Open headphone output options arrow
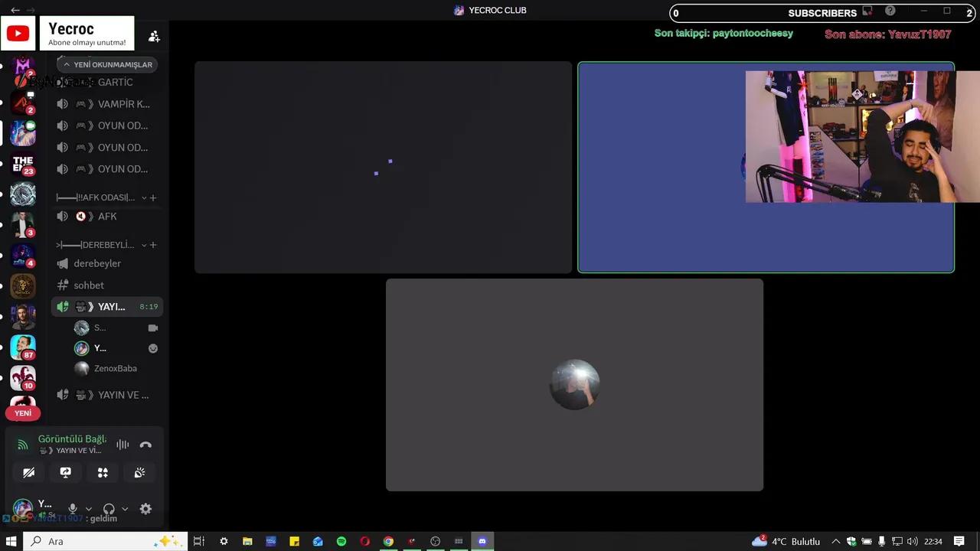This screenshot has height=551, width=980. click(125, 509)
